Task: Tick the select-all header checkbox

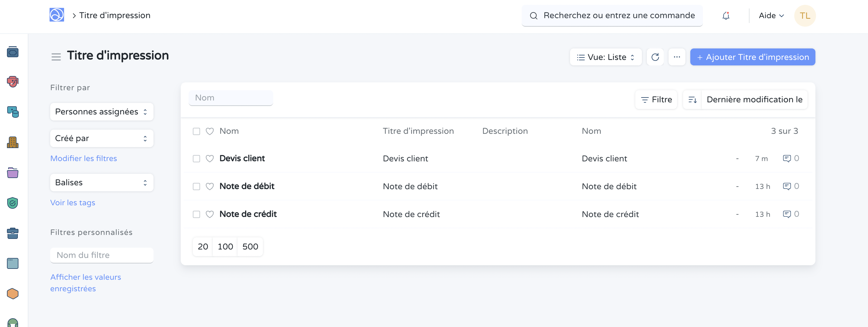Action: pyautogui.click(x=196, y=131)
